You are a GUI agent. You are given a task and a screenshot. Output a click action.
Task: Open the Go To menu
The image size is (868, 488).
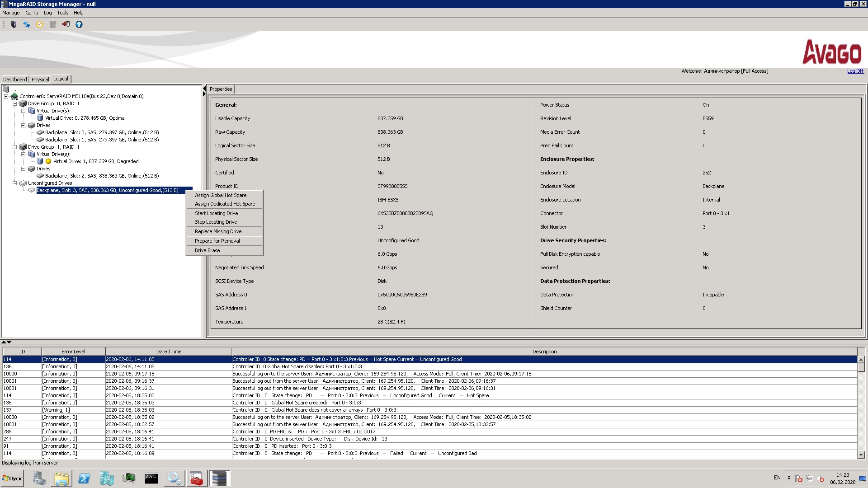tap(32, 13)
